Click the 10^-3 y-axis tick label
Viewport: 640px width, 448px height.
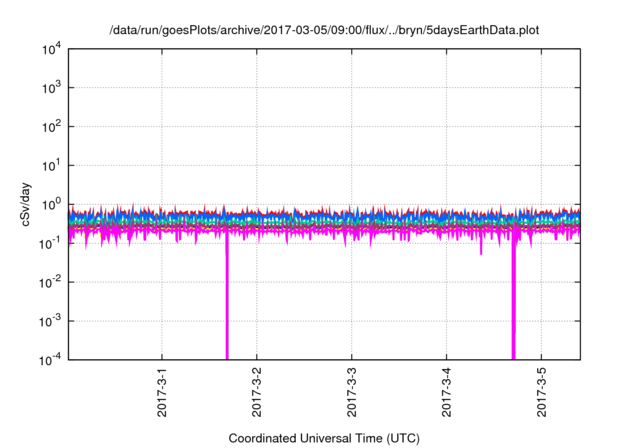[50, 322]
